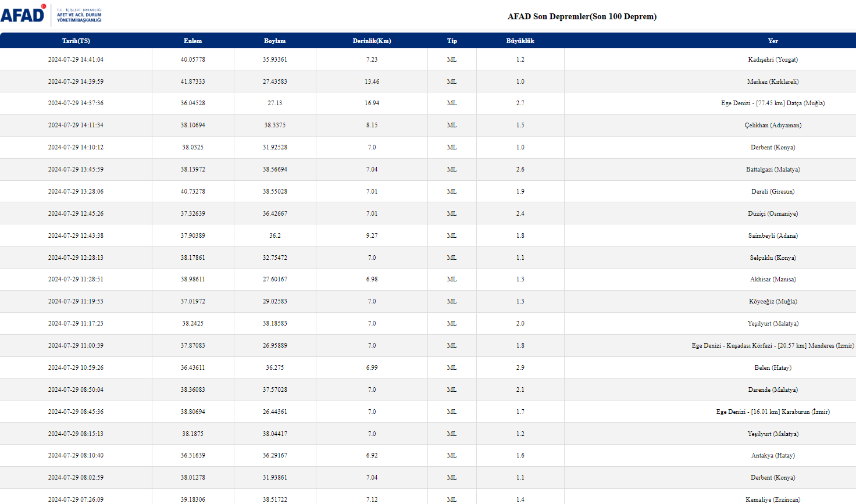Select Ege Denizi Karaburun (İzmir) location
This screenshot has height=504, width=856.
773,412
